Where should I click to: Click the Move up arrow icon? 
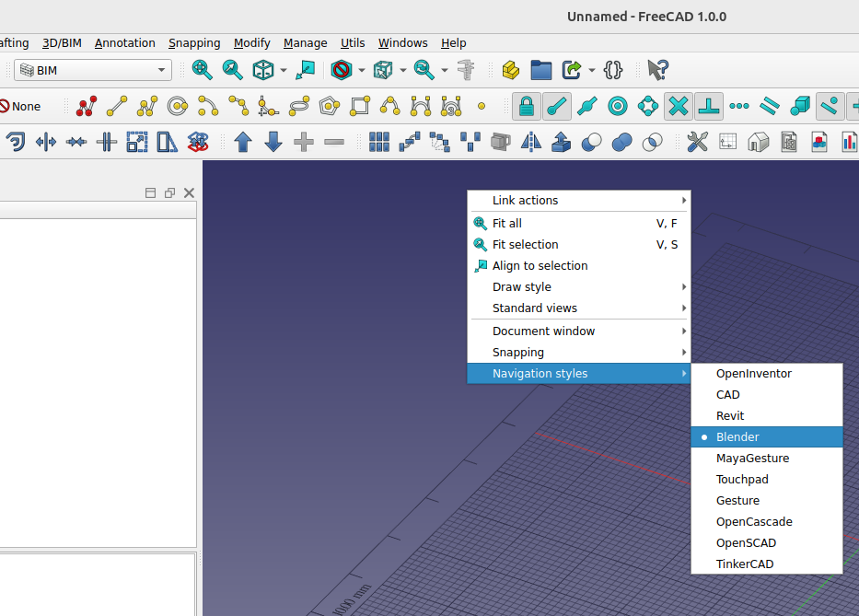pyautogui.click(x=243, y=142)
